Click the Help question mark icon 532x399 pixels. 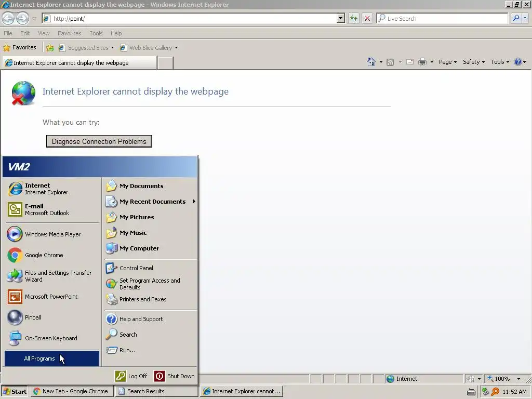518,62
